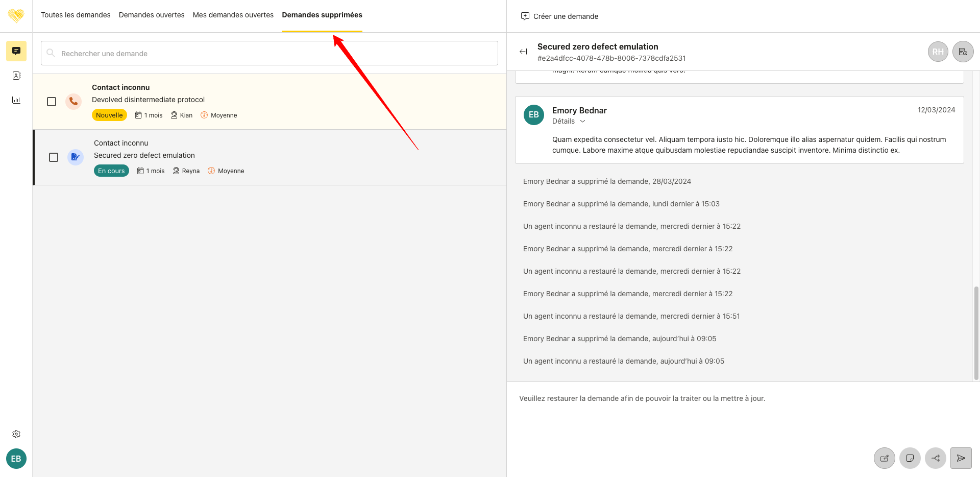
Task: Tick checkbox for Secured zero defect emulation
Action: tap(54, 157)
